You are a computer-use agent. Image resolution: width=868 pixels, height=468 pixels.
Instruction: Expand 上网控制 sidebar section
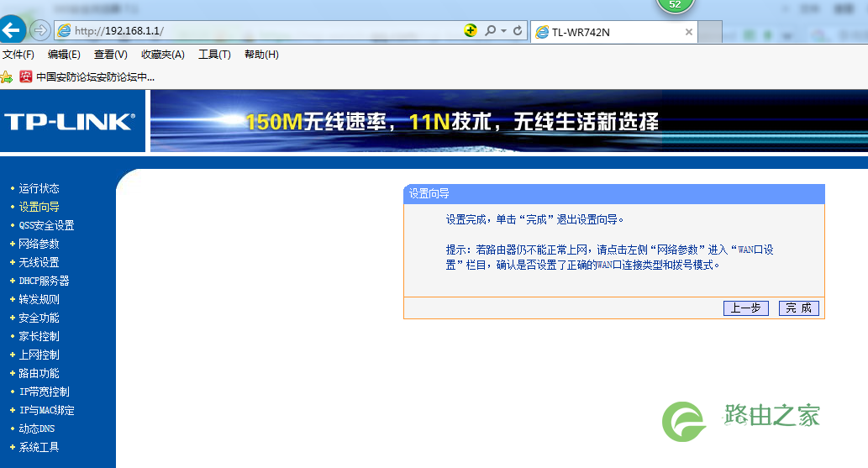39,355
